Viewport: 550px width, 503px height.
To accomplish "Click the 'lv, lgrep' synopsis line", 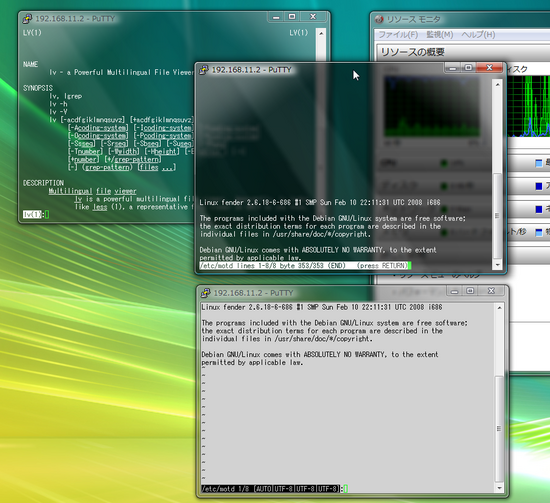I will (66, 96).
